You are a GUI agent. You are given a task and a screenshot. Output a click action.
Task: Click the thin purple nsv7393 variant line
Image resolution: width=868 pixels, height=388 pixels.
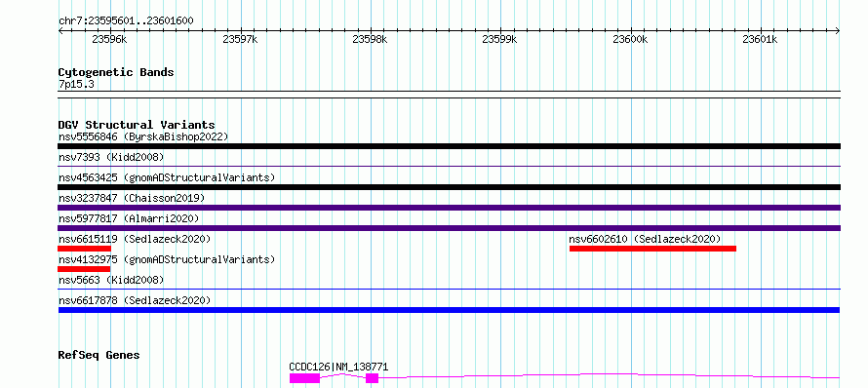449,166
